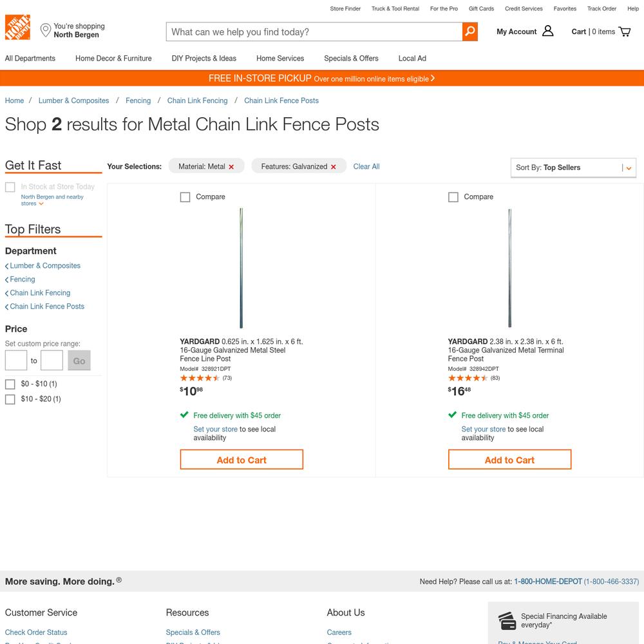Click the Home Depot logo
Screen dimensions: 644x644
[x=17, y=28]
